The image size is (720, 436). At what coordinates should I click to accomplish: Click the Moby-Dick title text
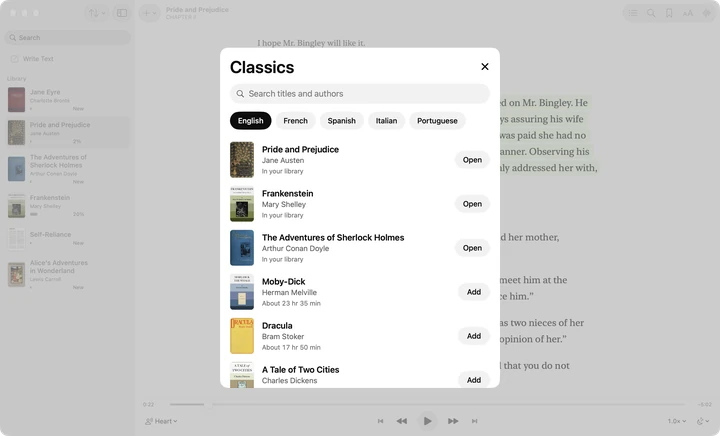click(283, 281)
